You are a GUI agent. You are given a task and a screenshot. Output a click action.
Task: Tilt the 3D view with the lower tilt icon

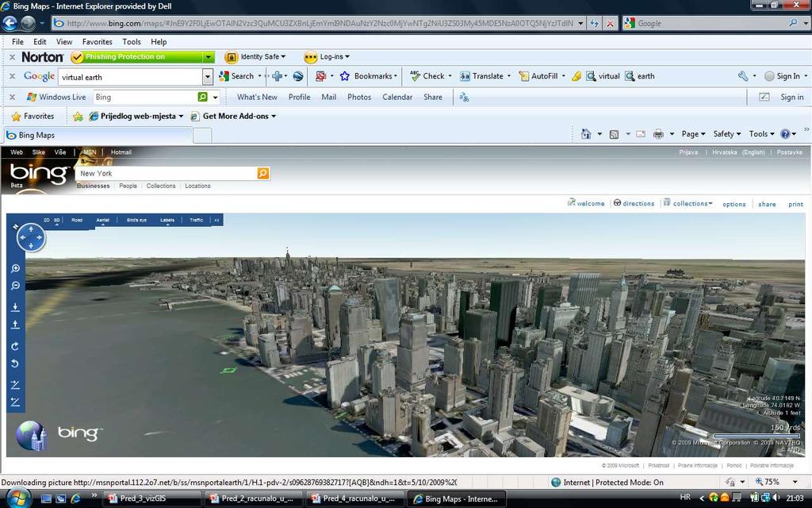[x=16, y=402]
